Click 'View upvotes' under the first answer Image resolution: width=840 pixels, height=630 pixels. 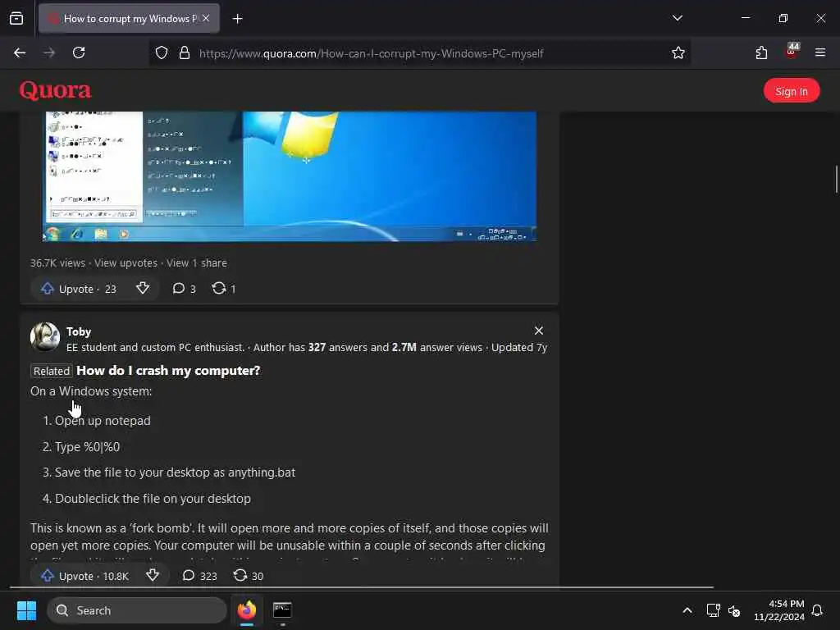coord(126,263)
